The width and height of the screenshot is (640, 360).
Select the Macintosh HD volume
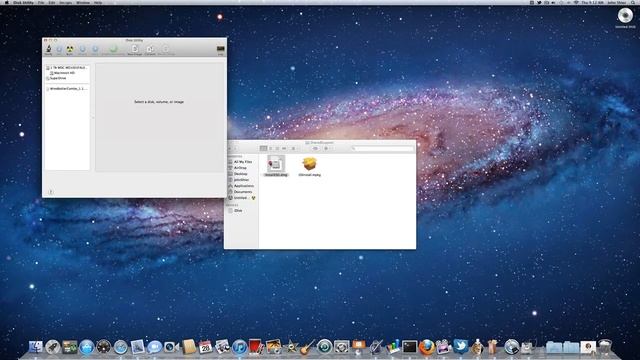pyautogui.click(x=63, y=73)
